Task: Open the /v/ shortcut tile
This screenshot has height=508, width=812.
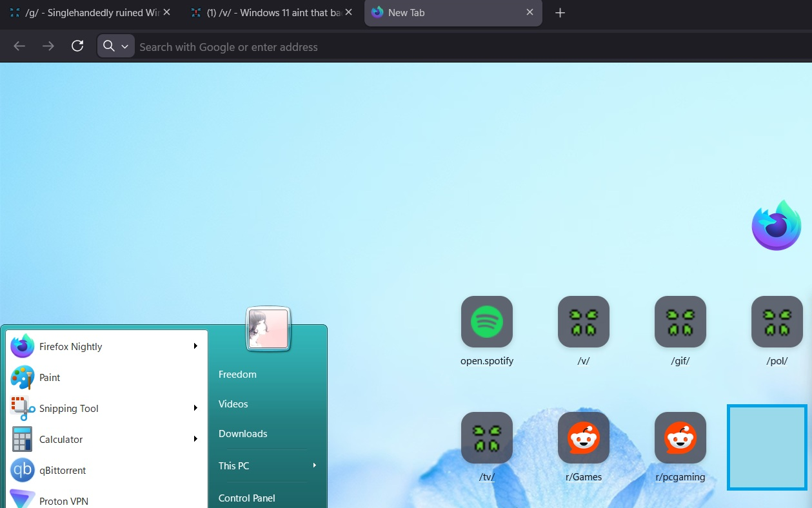Action: pos(584,322)
